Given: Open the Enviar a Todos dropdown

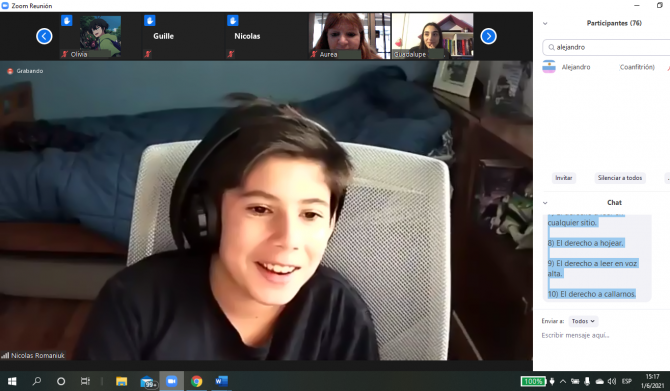Looking at the screenshot, I should coord(583,321).
